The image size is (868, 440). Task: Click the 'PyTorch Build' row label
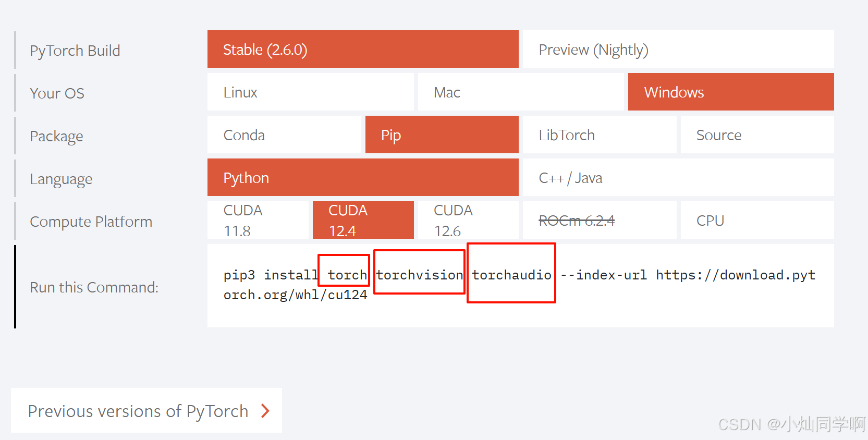75,51
